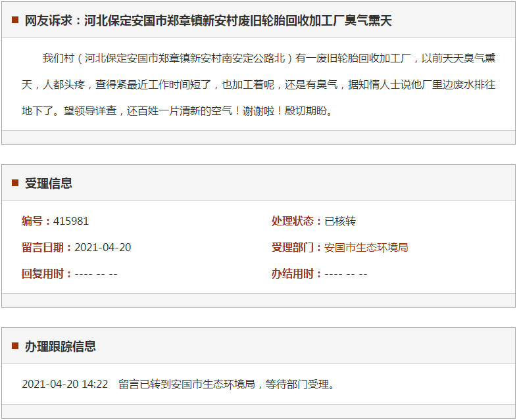
Task: Select the 受理信息 section heading
Action: click(49, 183)
